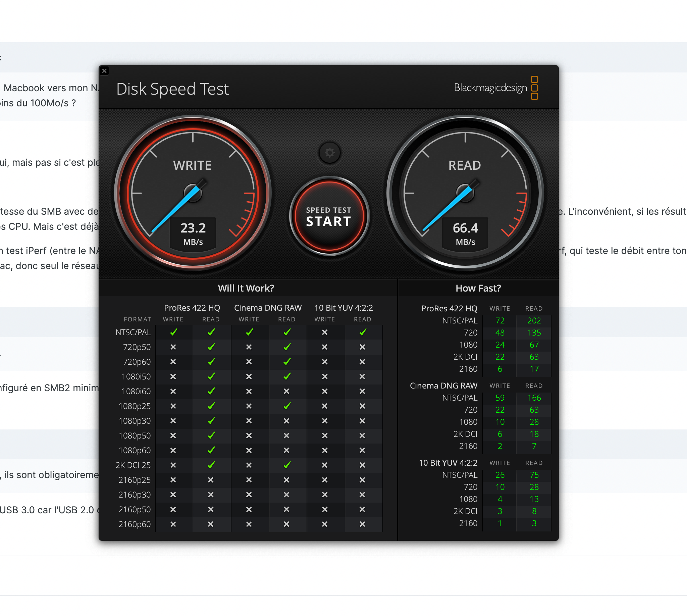Click ProRes write checkmark in NTSC/PAL row
Viewport: 687px width, 616px height.
174,332
